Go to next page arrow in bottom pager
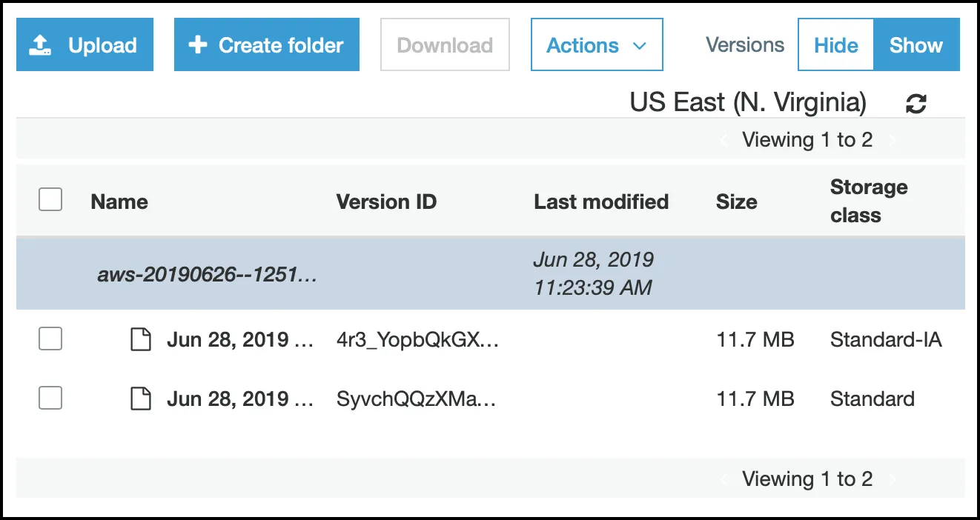This screenshot has height=520, width=980. click(x=893, y=479)
